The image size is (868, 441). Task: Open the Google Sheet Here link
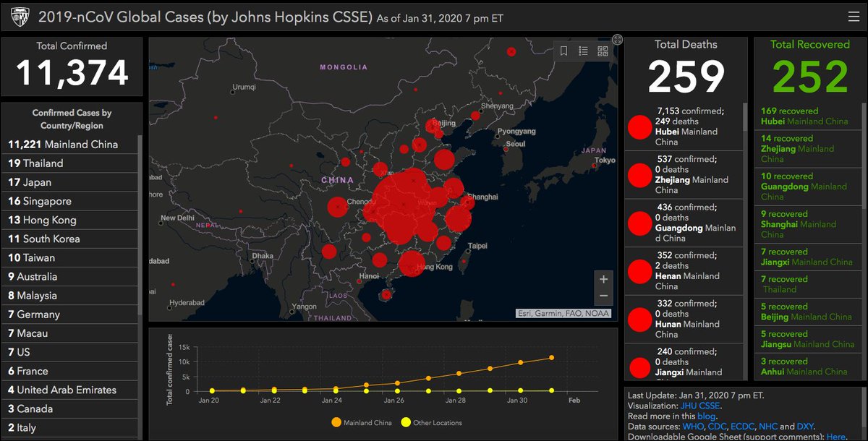(x=835, y=437)
